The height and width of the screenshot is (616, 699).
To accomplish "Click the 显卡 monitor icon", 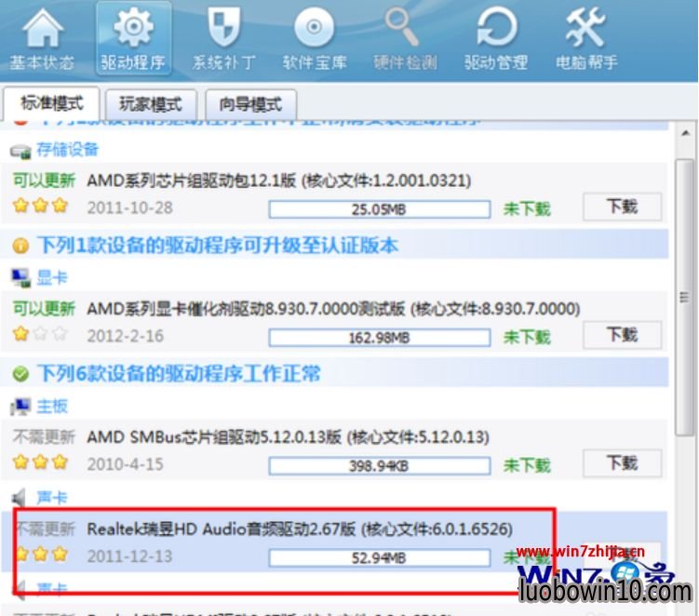I will [x=20, y=278].
